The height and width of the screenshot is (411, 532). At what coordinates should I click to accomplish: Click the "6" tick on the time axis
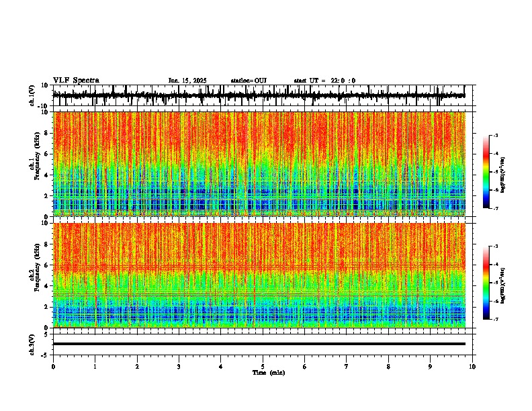point(304,367)
